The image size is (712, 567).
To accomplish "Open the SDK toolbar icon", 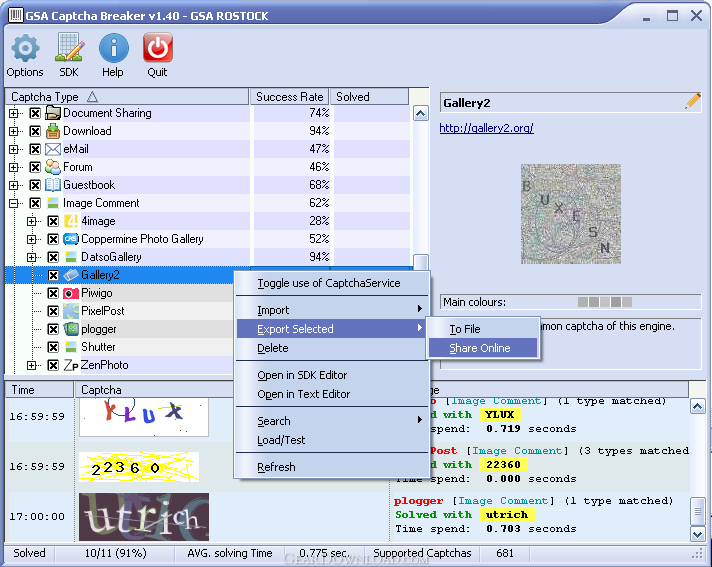I will 69,47.
